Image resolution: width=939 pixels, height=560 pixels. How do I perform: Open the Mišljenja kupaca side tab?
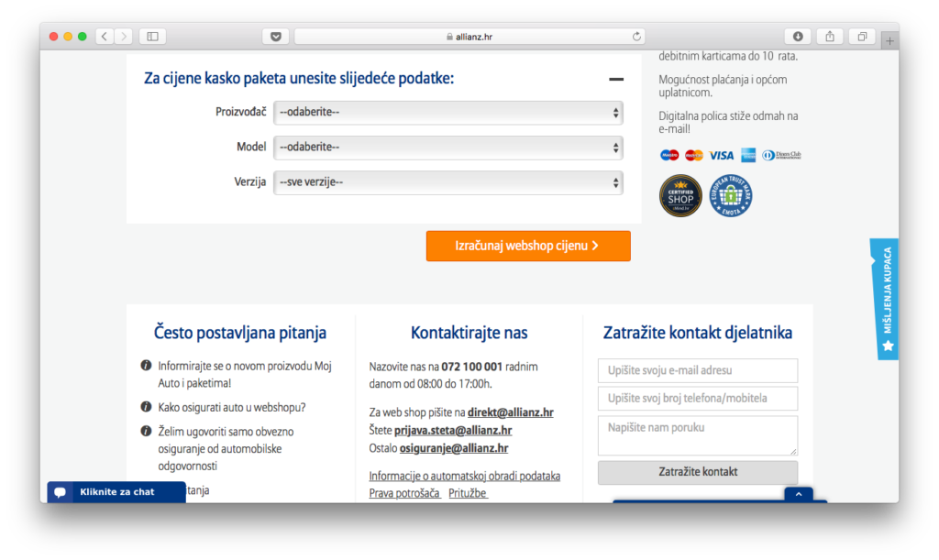(885, 299)
